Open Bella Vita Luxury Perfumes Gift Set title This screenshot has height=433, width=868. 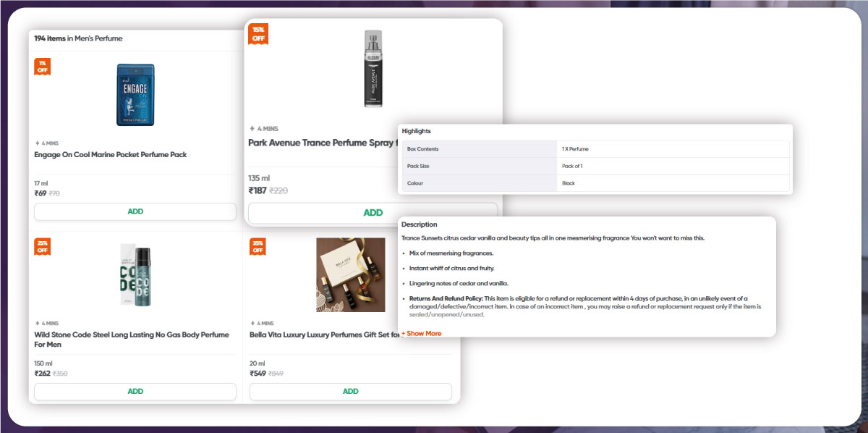click(x=325, y=335)
